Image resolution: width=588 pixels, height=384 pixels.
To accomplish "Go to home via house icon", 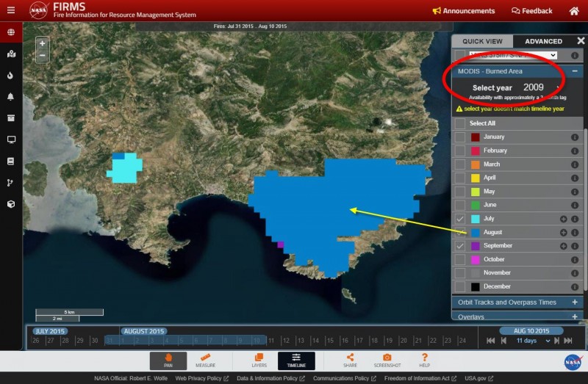I will coord(574,11).
